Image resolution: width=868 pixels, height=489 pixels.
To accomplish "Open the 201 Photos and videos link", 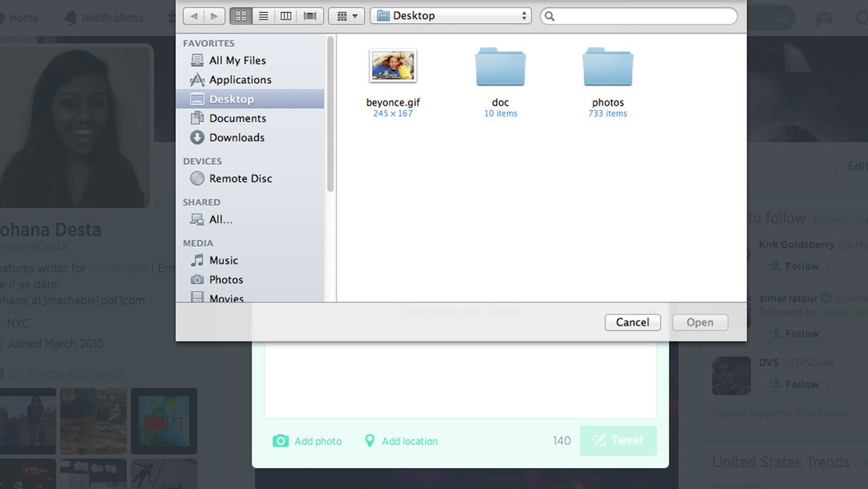I will coord(65,374).
